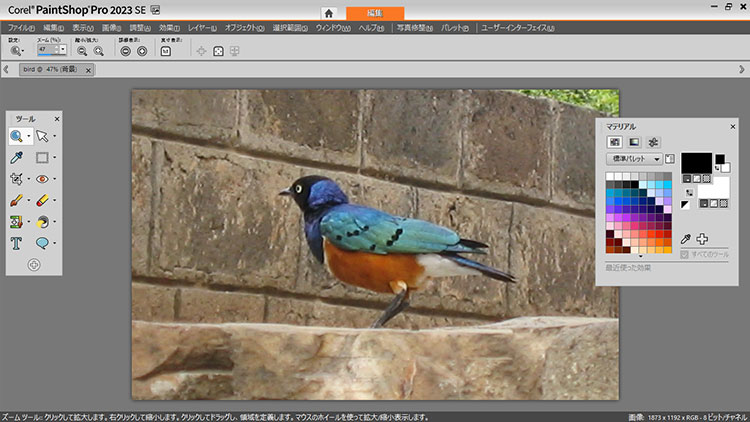
Task: Select the Red Eye tool
Action: click(x=42, y=179)
